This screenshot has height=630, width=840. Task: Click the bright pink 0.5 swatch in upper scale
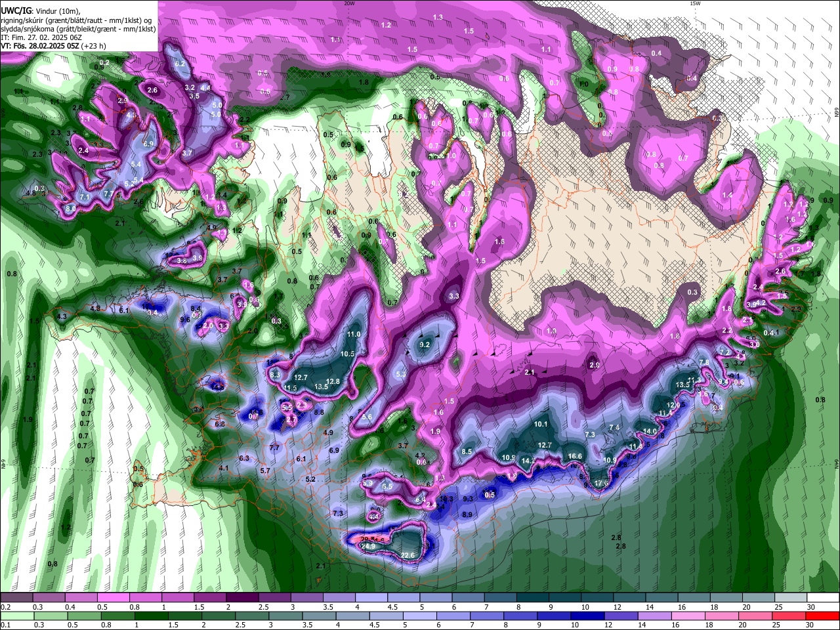click(114, 597)
